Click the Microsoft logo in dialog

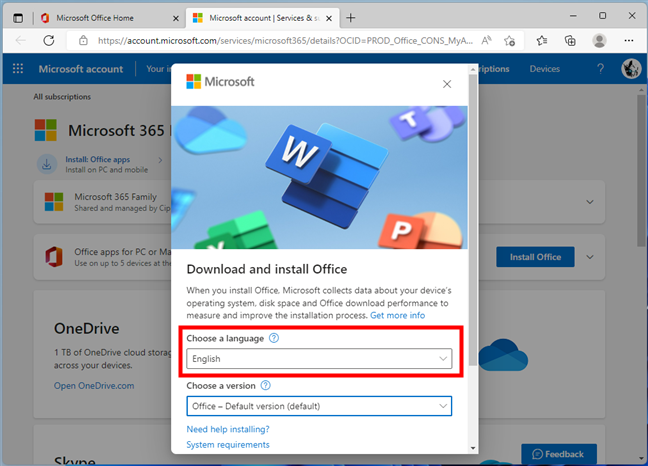pos(220,82)
